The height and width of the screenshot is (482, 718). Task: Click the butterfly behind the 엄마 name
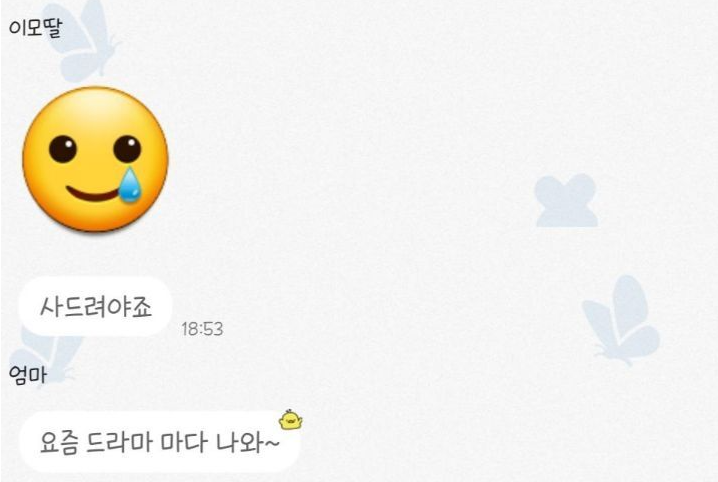click(x=44, y=355)
